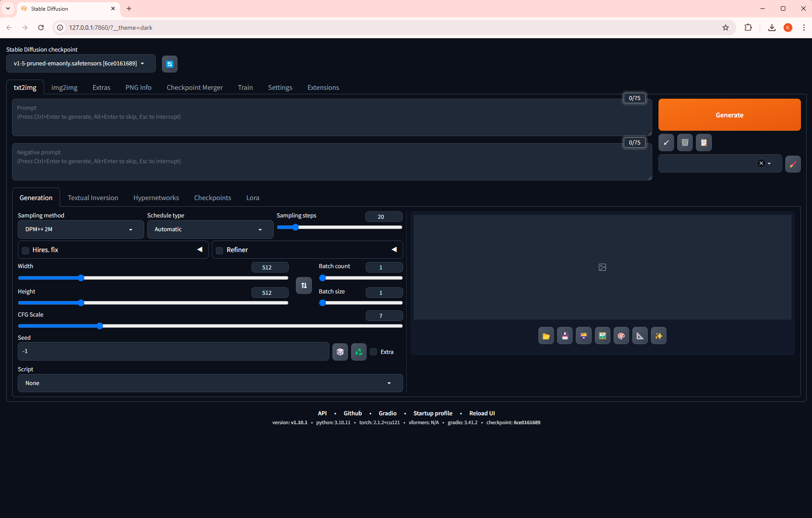Open the Startup profile link

(432, 413)
